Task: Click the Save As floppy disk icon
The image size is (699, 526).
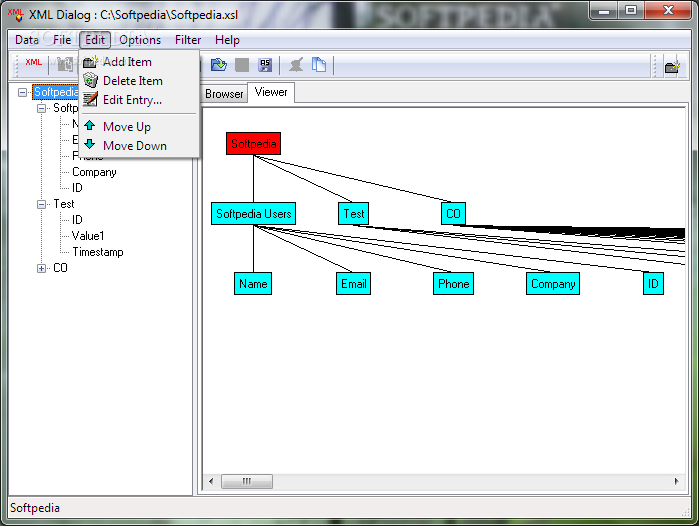Action: pyautogui.click(x=265, y=65)
